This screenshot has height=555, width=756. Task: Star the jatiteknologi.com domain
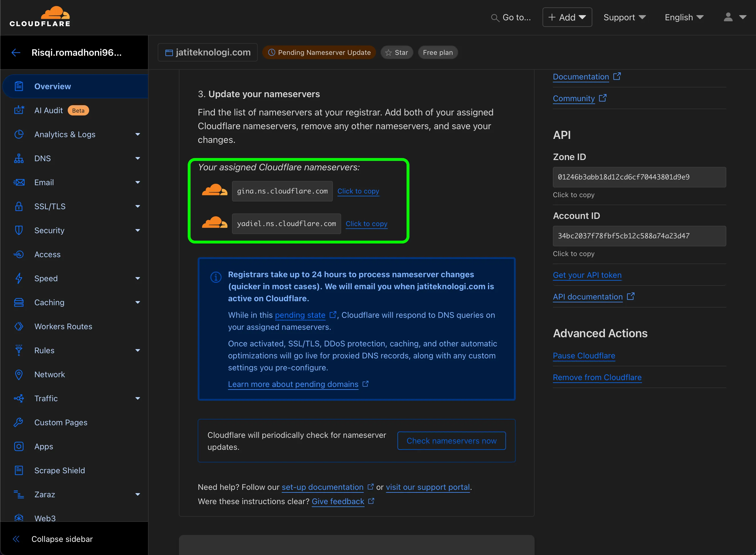[x=397, y=52]
